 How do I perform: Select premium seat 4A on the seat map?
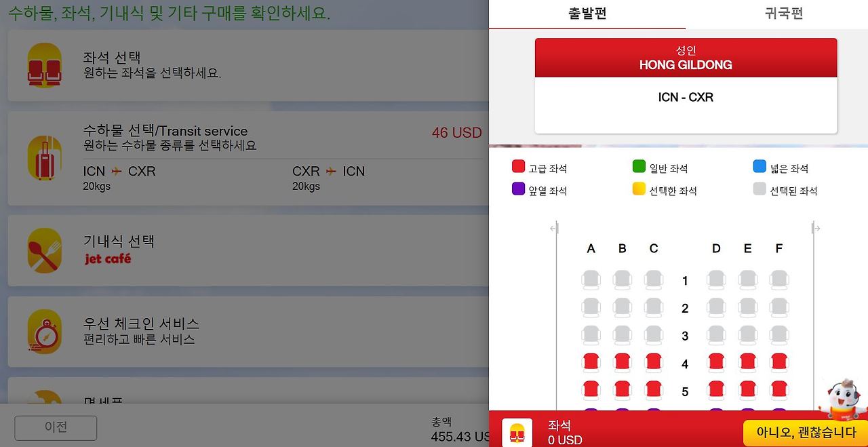click(591, 362)
